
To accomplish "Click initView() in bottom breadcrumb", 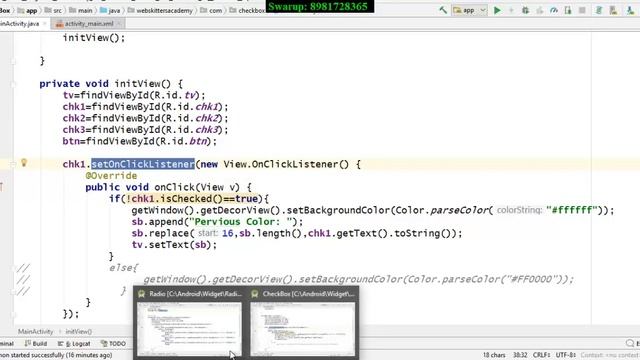I will pos(79,331).
